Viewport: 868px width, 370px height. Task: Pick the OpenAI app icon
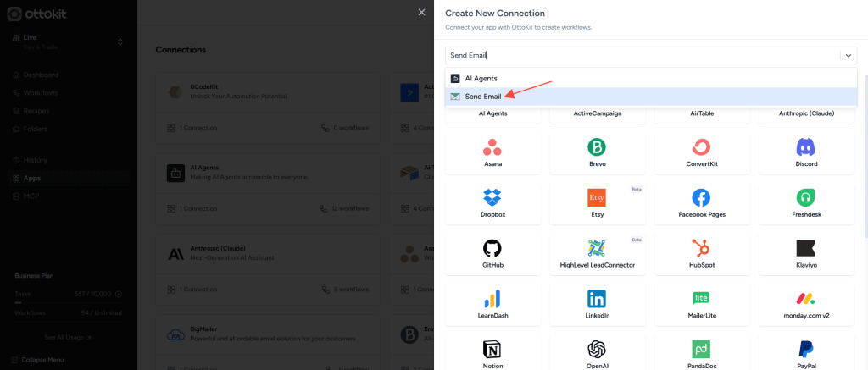(597, 349)
